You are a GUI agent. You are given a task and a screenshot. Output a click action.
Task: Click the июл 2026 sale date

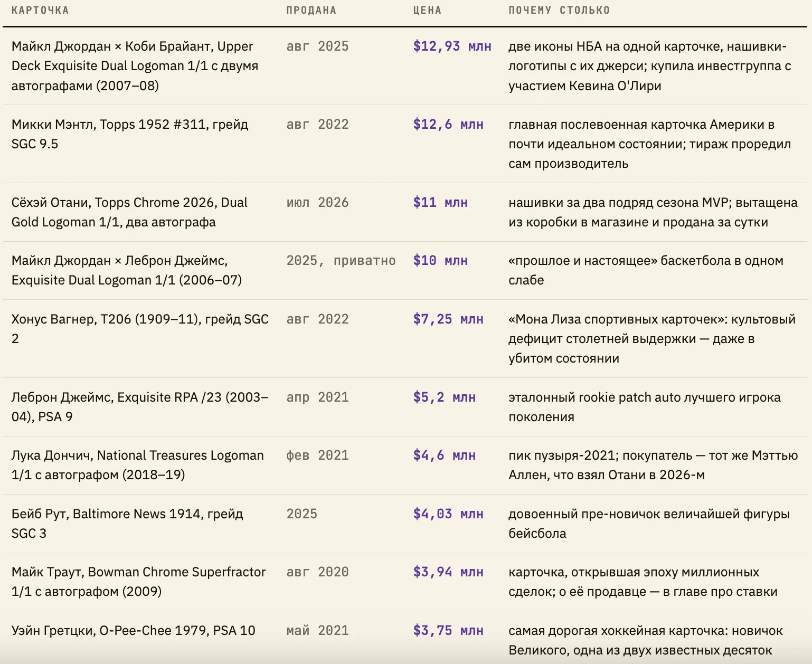pyautogui.click(x=317, y=203)
